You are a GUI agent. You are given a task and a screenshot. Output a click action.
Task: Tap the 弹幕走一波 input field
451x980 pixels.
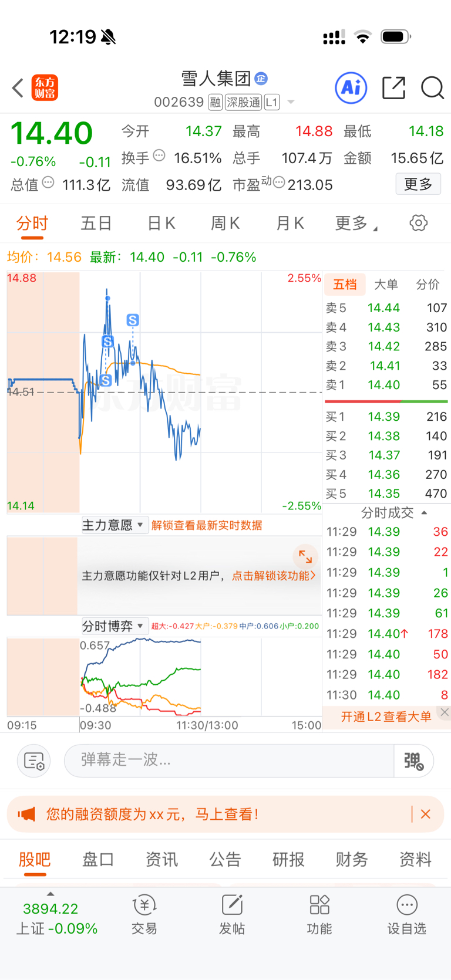point(229,761)
